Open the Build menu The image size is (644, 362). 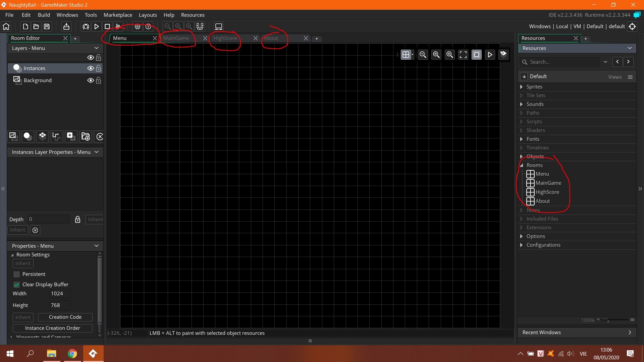44,15
